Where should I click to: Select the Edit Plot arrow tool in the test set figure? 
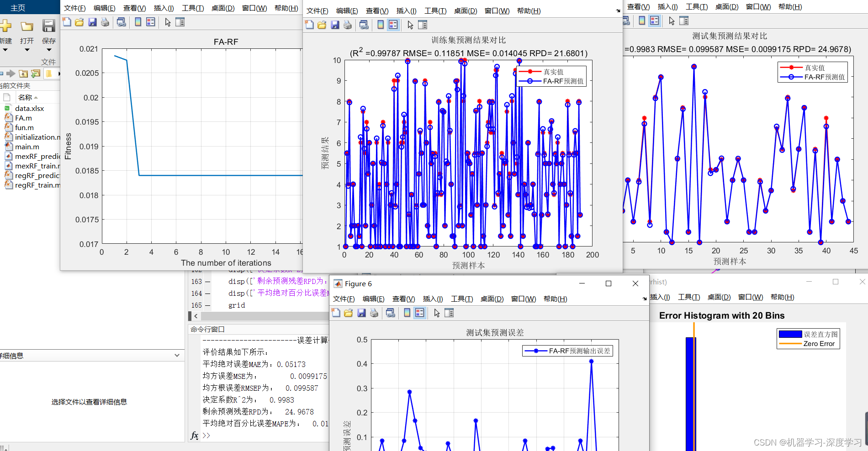672,21
